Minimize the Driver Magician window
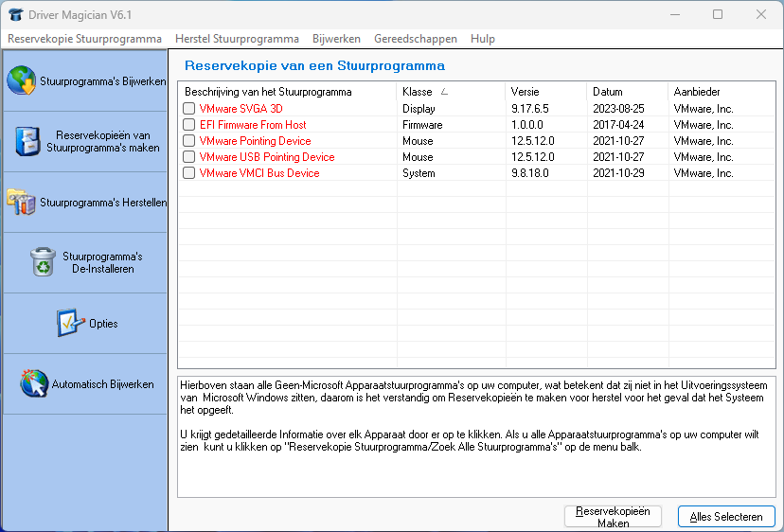784x532 pixels. pyautogui.click(x=674, y=14)
